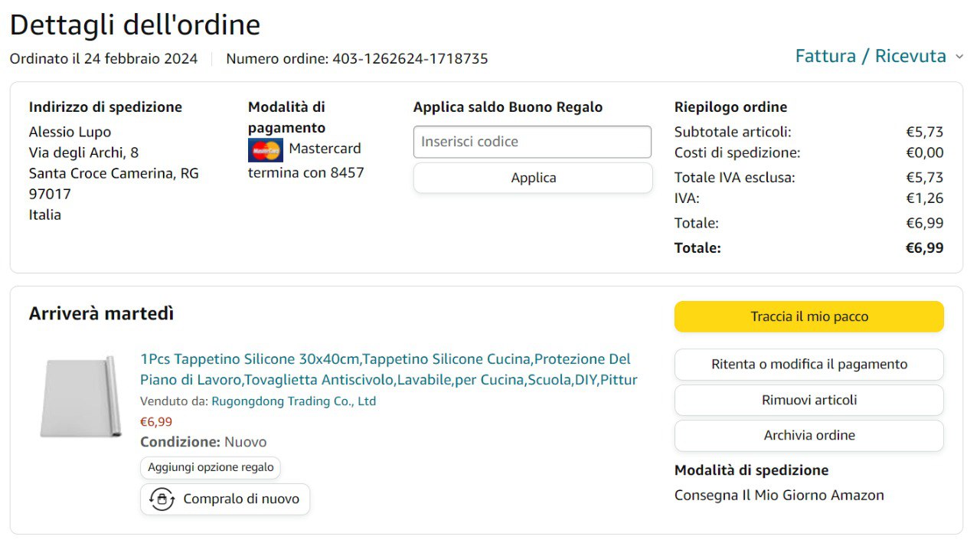Click the Inserisci codice gift card field
The image size is (980, 540).
[x=532, y=142]
